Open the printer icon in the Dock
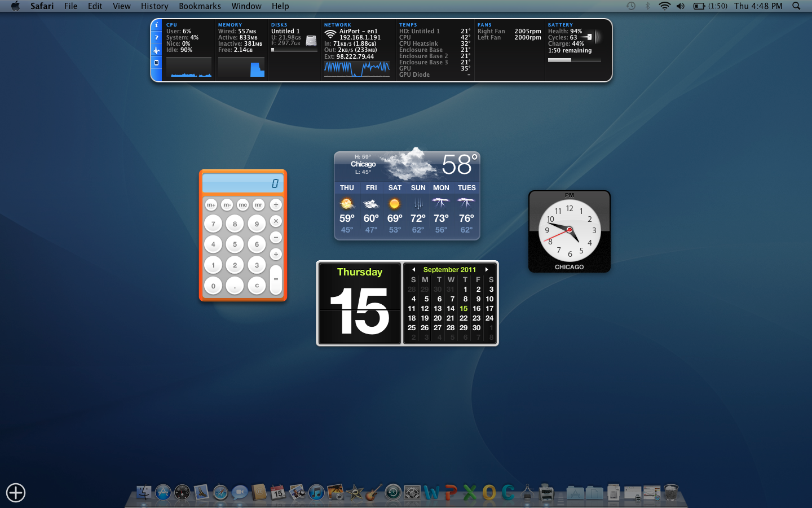 coord(546,493)
